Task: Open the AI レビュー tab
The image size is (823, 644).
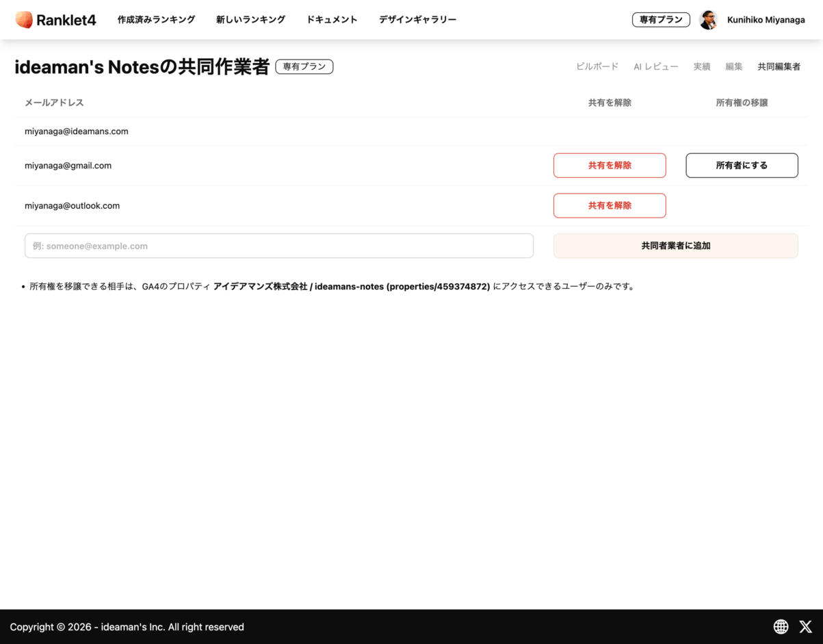Action: [655, 66]
